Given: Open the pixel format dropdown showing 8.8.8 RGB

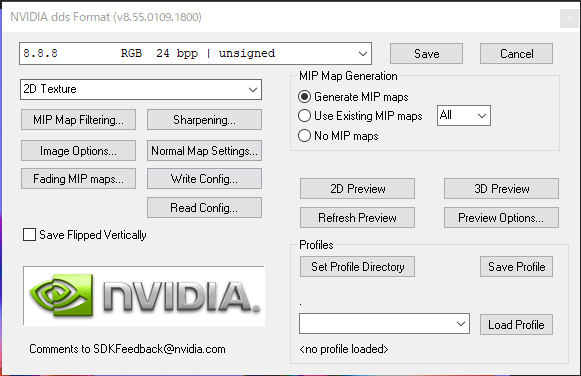Looking at the screenshot, I should (195, 53).
